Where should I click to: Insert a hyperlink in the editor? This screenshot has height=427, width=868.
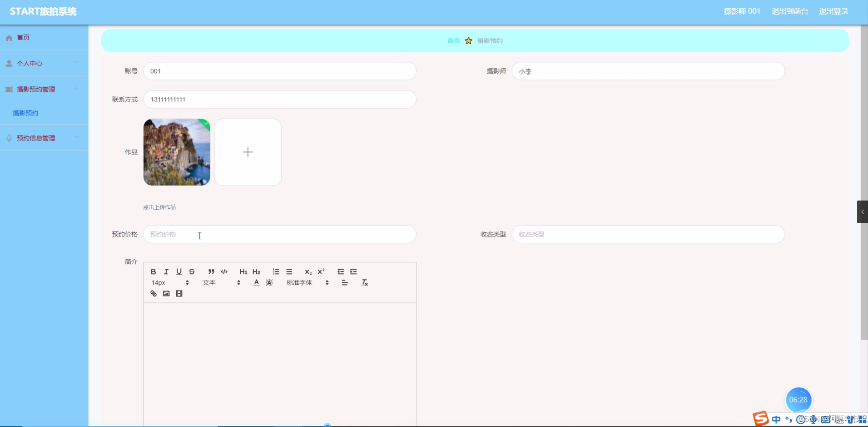[153, 293]
